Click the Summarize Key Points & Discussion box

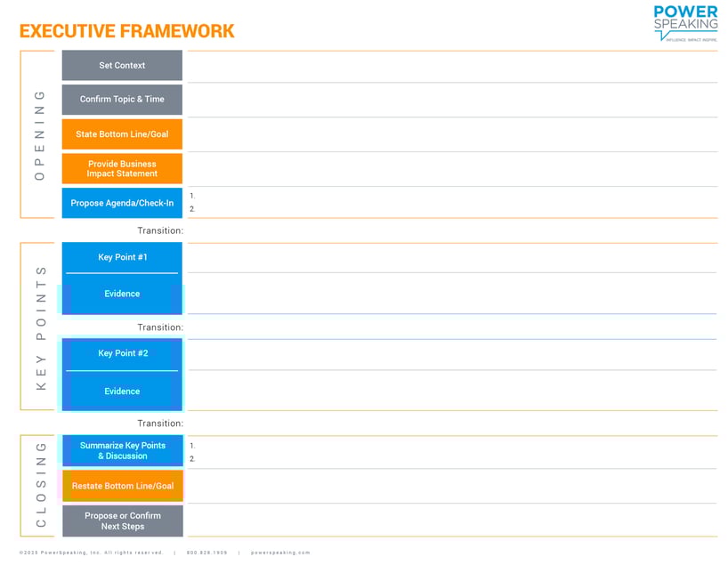coord(121,451)
